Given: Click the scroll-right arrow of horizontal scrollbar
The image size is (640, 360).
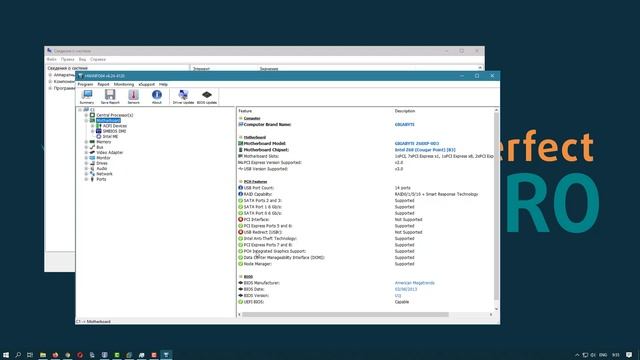Looking at the screenshot, I should pyautogui.click(x=491, y=314).
